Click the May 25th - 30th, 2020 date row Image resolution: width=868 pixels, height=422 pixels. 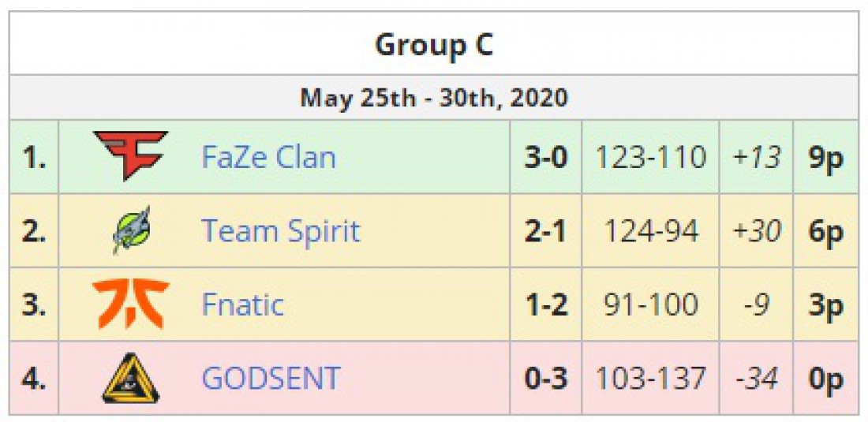click(x=434, y=98)
